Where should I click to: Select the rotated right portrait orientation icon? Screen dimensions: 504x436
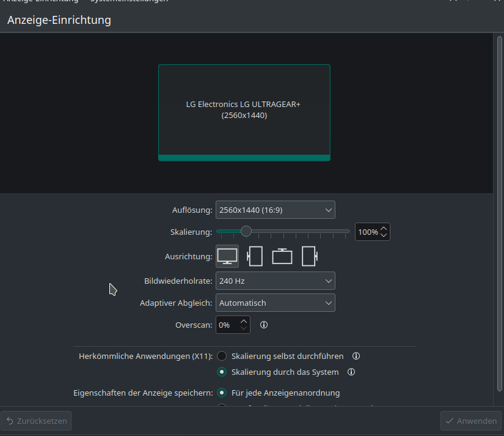[x=310, y=256]
